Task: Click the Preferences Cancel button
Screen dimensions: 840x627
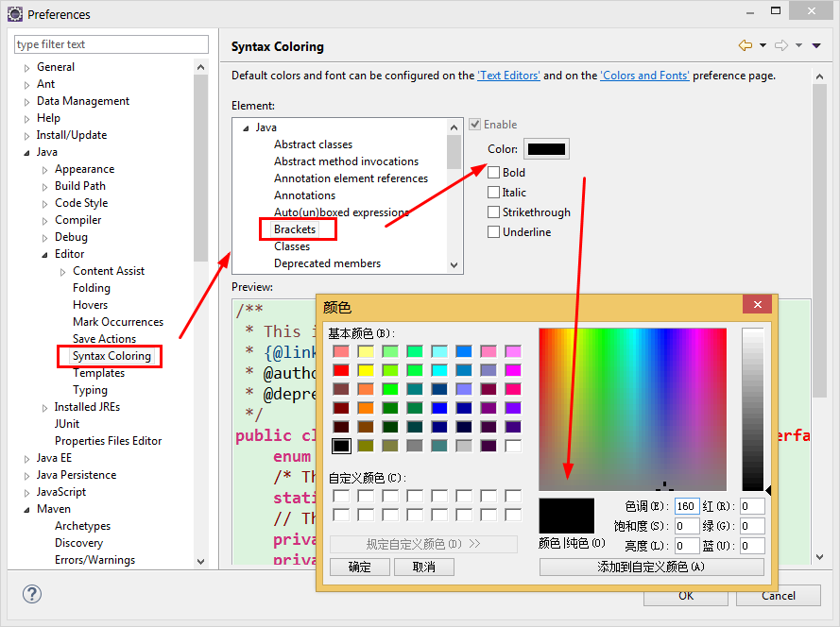Action: 779,596
